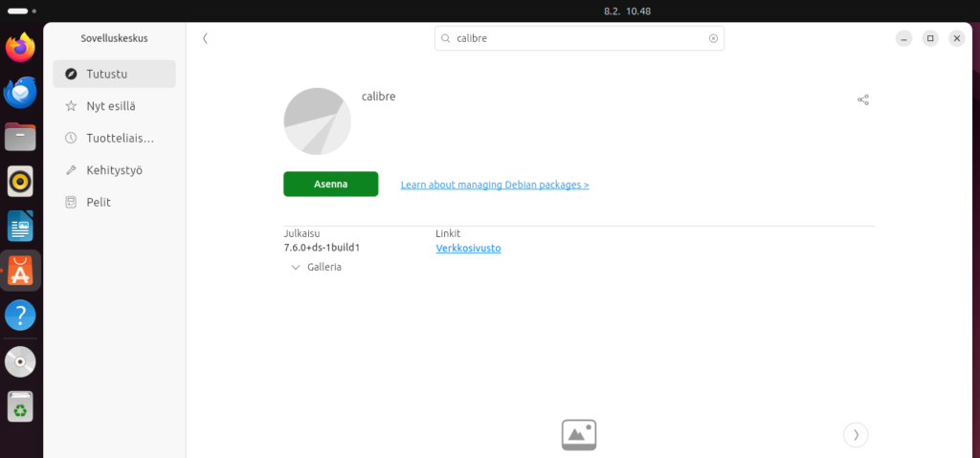Screen dimensions: 980x458
Task: Clear the calibre search text
Action: click(713, 38)
